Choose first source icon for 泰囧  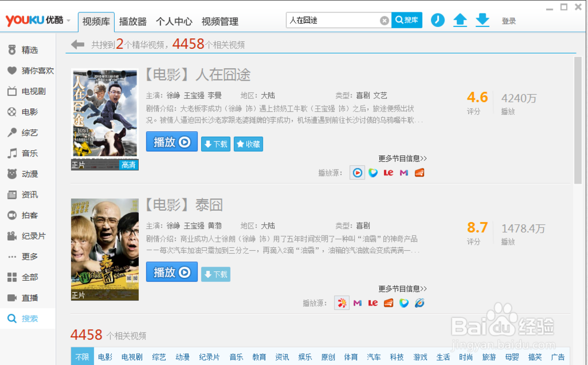tap(342, 303)
